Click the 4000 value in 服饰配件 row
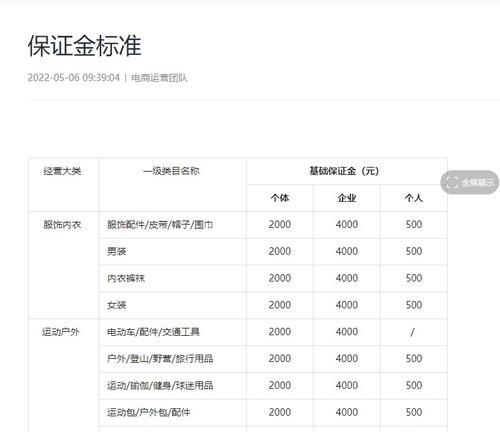This screenshot has height=432, width=500. click(x=347, y=225)
